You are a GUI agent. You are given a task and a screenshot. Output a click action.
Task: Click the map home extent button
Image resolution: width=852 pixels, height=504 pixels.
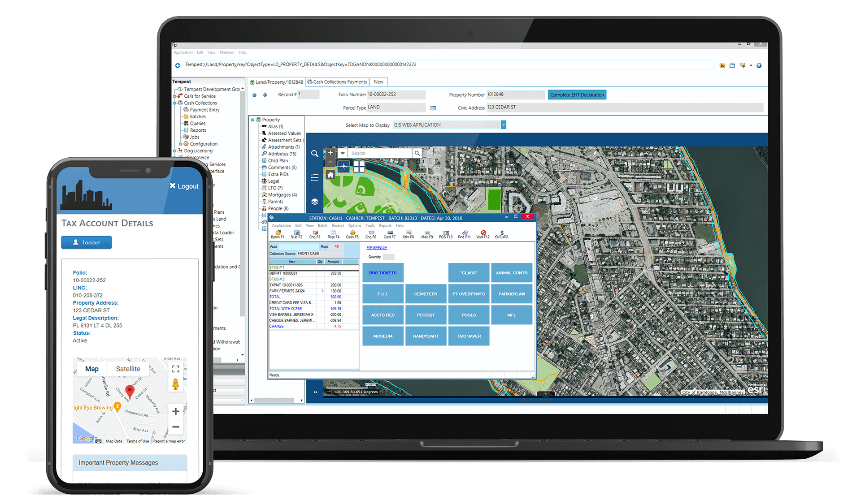pos(330,175)
